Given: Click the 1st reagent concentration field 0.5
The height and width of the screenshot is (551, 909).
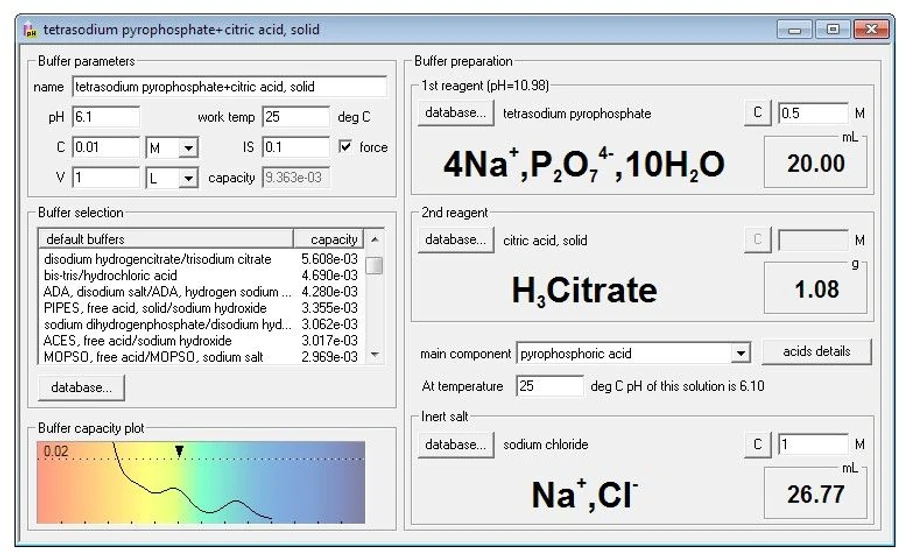Looking at the screenshot, I should (x=813, y=113).
